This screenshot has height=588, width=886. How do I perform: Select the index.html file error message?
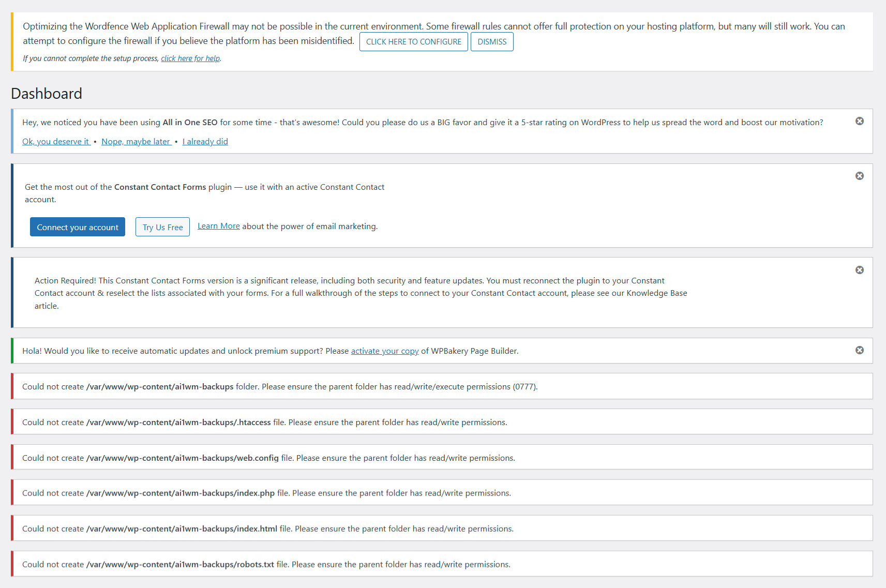268,529
